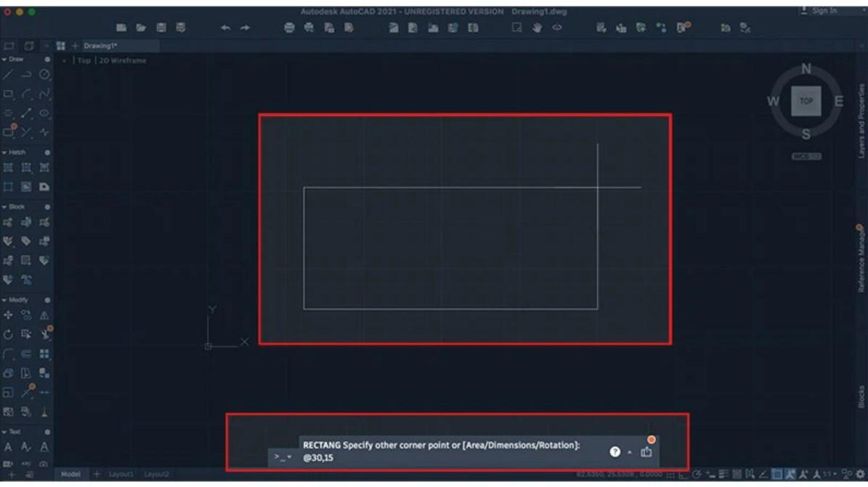The width and height of the screenshot is (868, 487).
Task: Click the Open file icon in toolbar
Action: pyautogui.click(x=141, y=28)
